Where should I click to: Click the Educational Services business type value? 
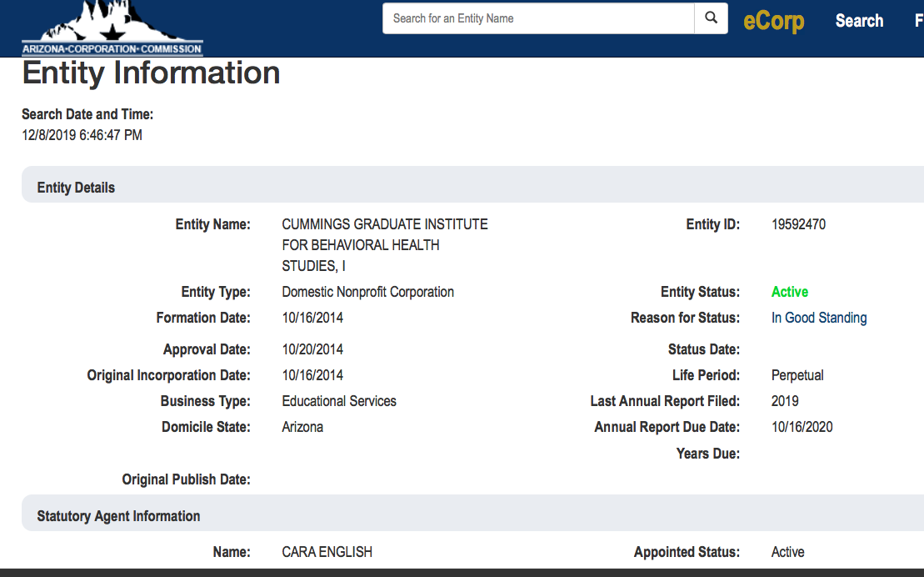339,401
